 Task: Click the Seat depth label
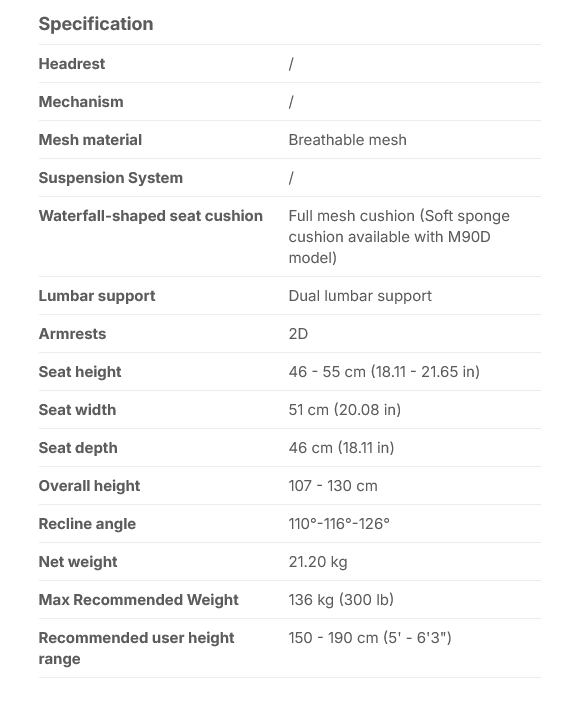click(x=78, y=448)
